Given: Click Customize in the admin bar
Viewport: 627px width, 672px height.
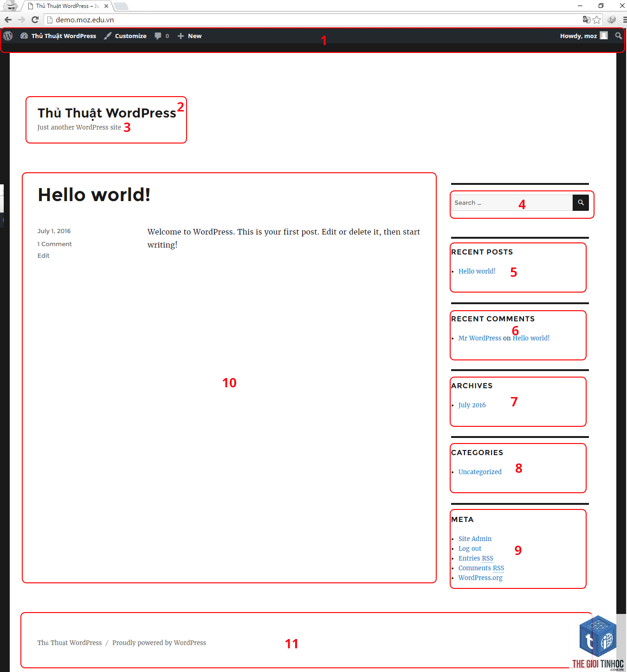Looking at the screenshot, I should click(125, 36).
